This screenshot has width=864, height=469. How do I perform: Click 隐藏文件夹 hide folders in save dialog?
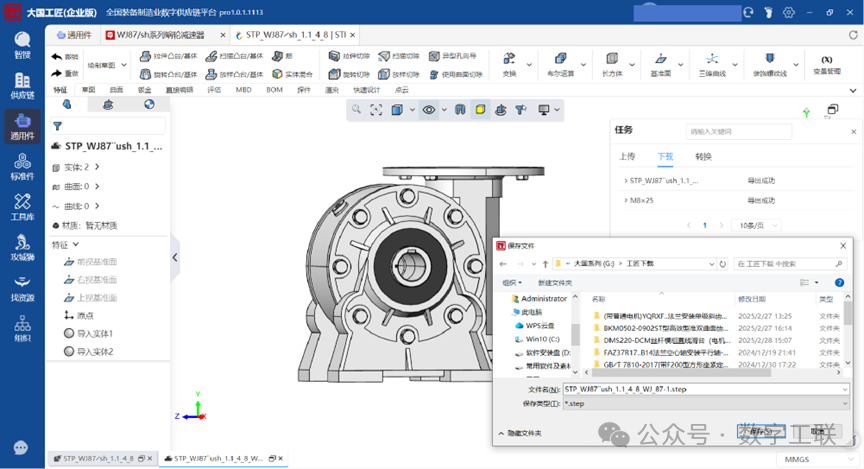[x=520, y=433]
